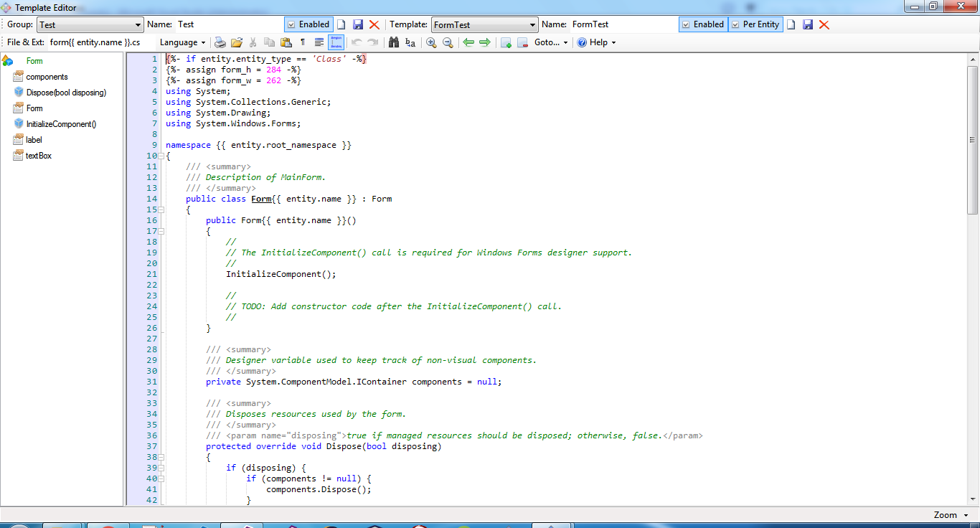This screenshot has height=528, width=980.
Task: Click line number 9 in the gutter
Action: point(154,145)
